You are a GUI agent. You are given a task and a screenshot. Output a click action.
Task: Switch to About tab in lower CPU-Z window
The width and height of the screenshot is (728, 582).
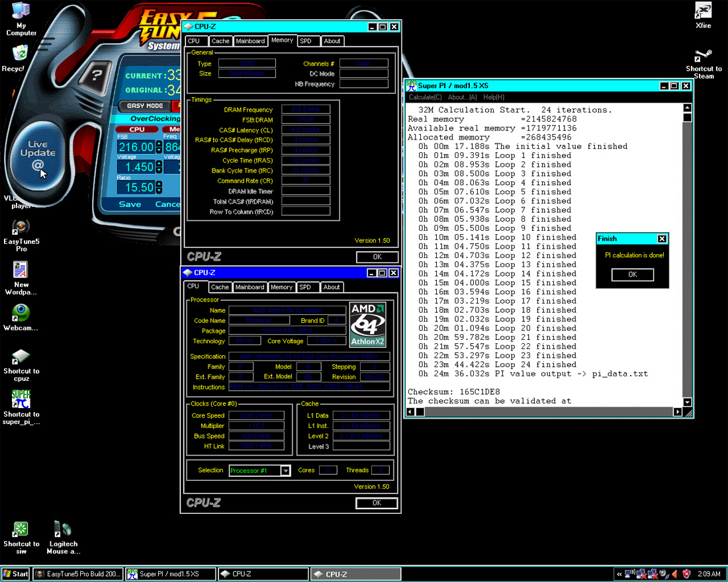(x=332, y=287)
